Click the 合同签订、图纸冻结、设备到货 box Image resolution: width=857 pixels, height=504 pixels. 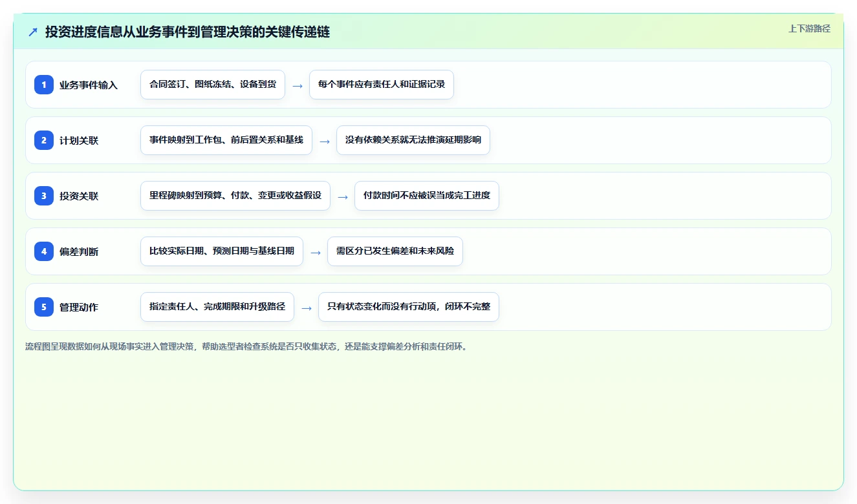(x=213, y=85)
